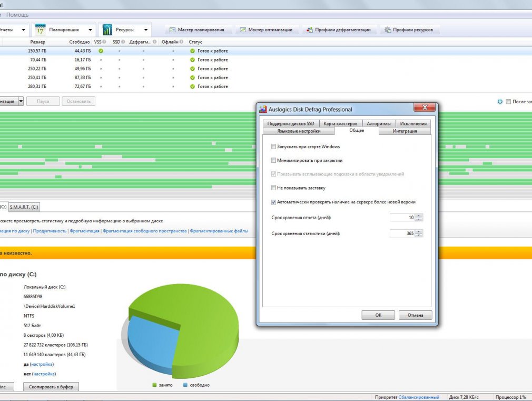The width and height of the screenshot is (532, 401).
Task: Click the statistics retention days field
Action: pos(403,233)
